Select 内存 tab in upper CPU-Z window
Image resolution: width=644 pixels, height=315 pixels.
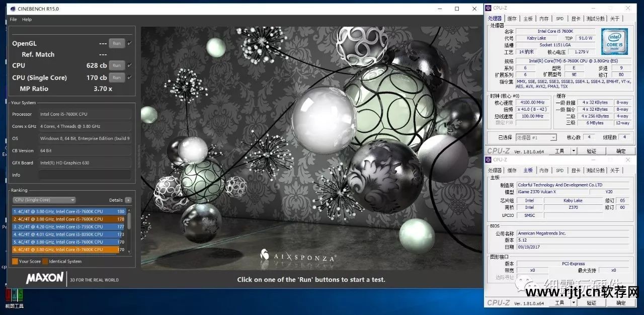(x=544, y=19)
